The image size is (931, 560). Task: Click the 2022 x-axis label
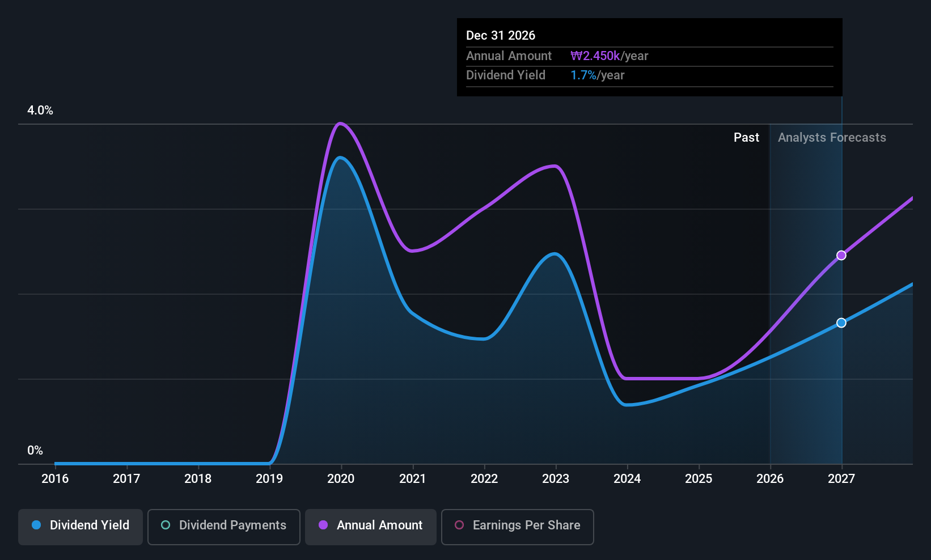[x=484, y=479]
